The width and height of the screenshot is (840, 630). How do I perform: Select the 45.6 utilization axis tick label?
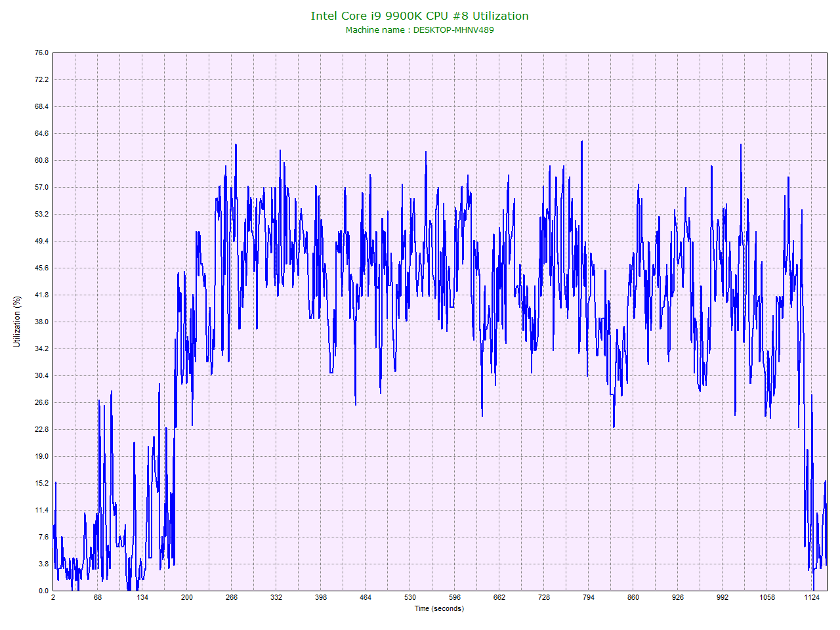(41, 268)
